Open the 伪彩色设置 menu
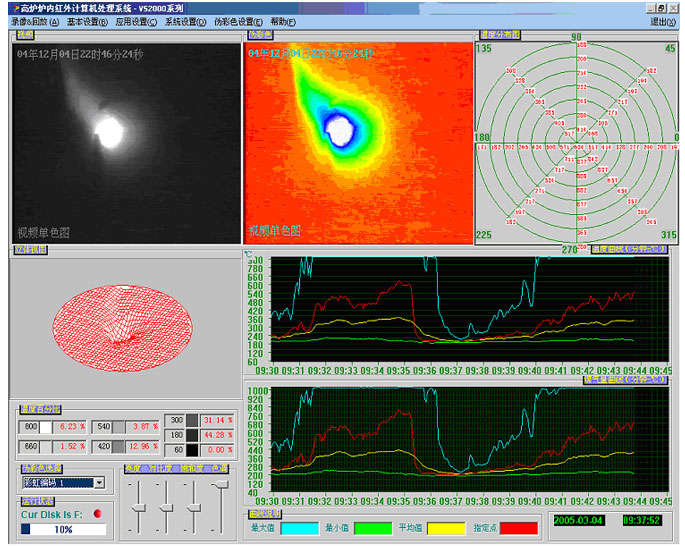 pos(240,21)
